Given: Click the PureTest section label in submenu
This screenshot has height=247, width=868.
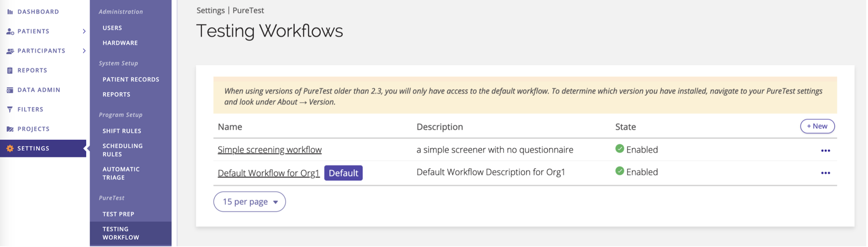Looking at the screenshot, I should (111, 198).
